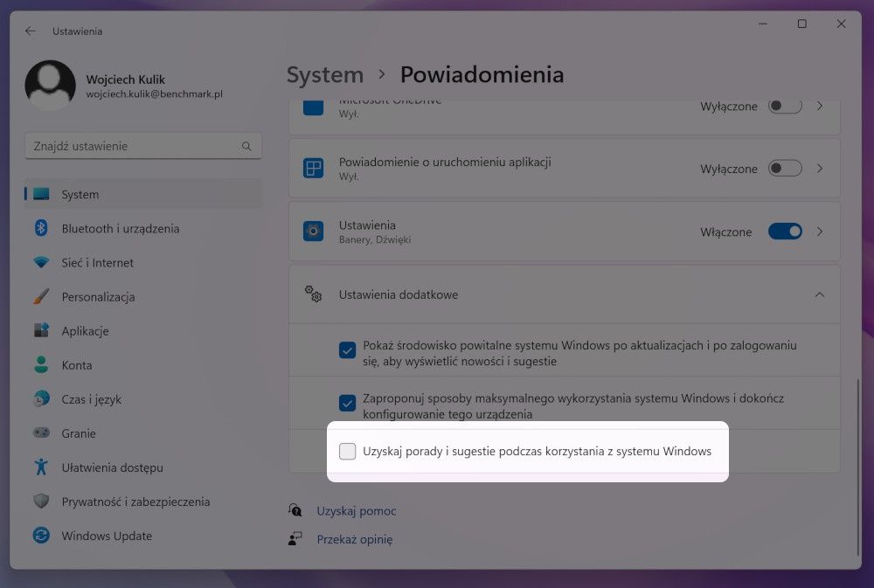Uncheck Zaproponuj sposoby maksymalnego wykorzystania checkbox
874x588 pixels.
(x=347, y=403)
